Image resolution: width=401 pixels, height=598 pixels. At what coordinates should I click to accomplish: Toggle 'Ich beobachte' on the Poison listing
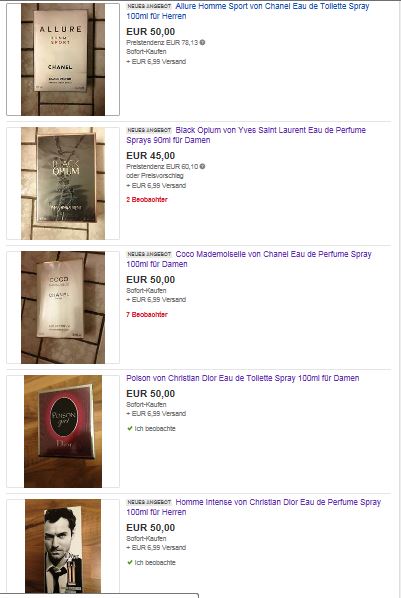151,428
